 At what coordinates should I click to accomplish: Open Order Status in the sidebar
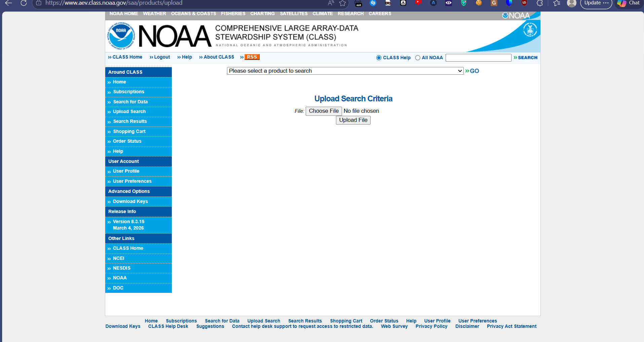[x=127, y=141]
